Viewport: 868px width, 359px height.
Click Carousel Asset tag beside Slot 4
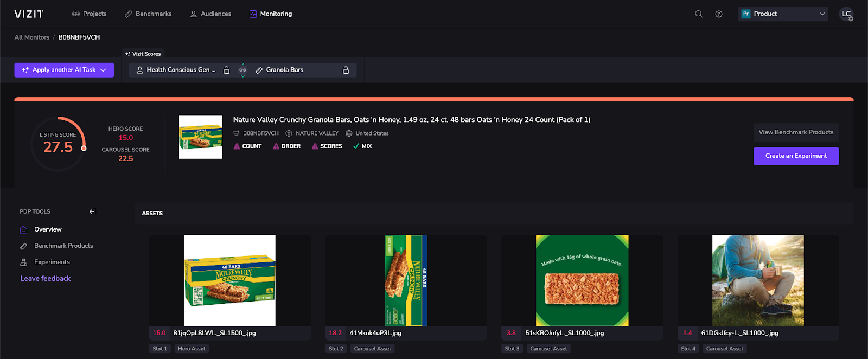pos(725,349)
